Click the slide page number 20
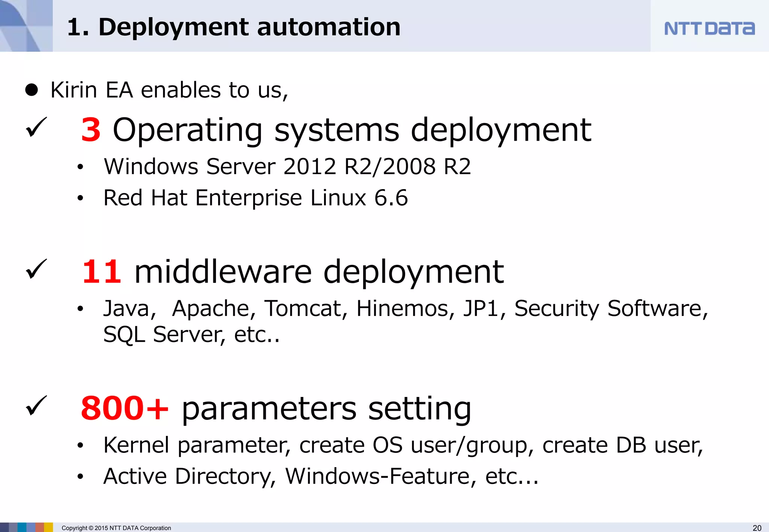 click(757, 528)
